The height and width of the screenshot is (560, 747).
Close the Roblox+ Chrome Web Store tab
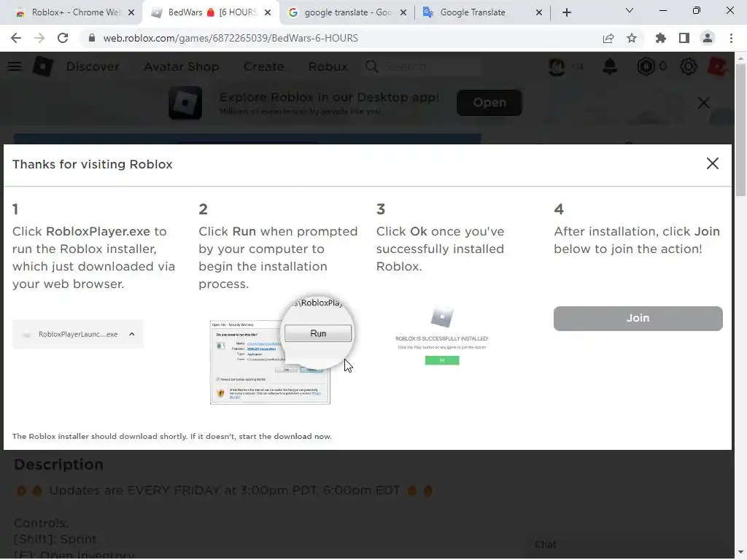click(131, 12)
